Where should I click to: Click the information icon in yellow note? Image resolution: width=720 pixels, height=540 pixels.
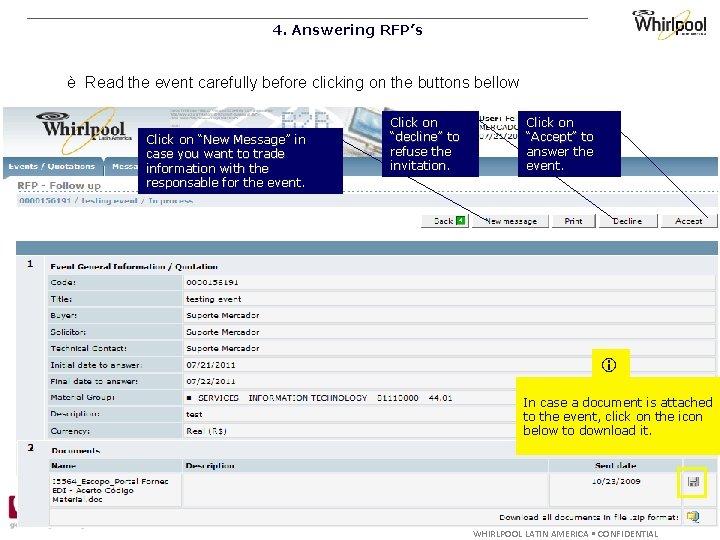(609, 365)
